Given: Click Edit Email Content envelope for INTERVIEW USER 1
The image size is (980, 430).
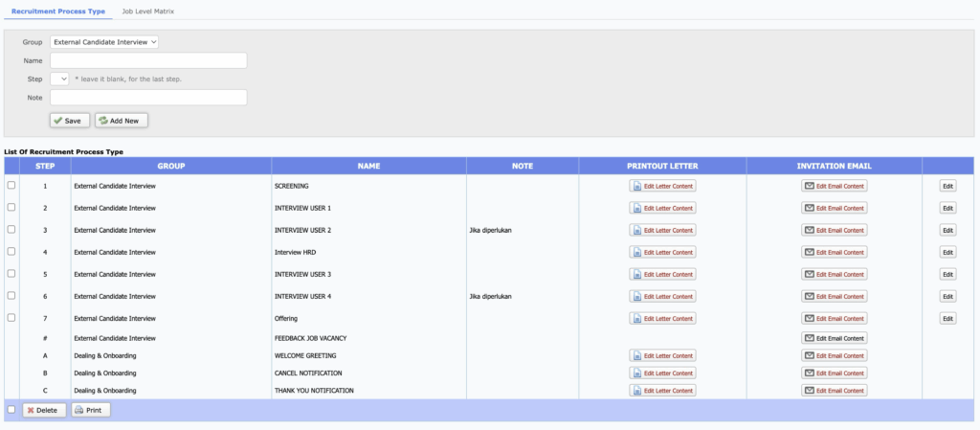Looking at the screenshot, I should (809, 208).
